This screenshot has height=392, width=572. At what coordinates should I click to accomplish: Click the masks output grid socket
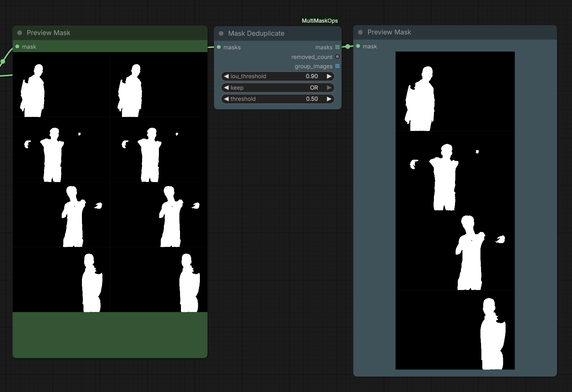(x=337, y=47)
